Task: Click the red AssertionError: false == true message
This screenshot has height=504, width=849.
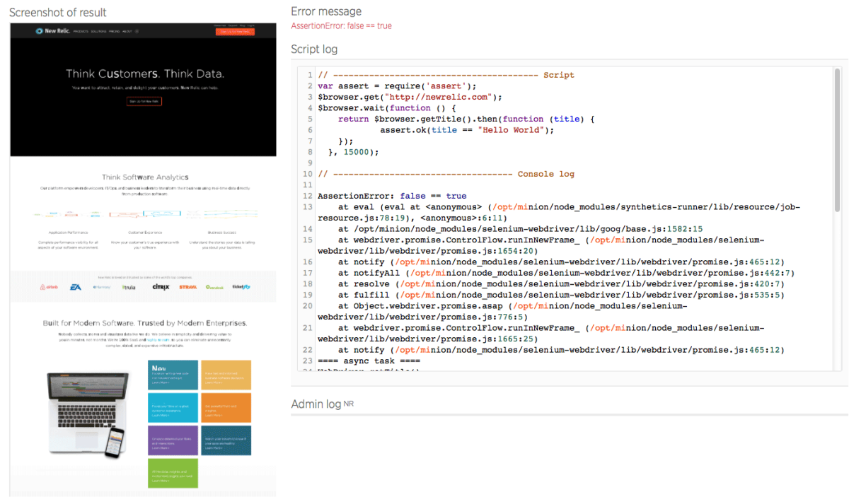Action: (x=341, y=26)
